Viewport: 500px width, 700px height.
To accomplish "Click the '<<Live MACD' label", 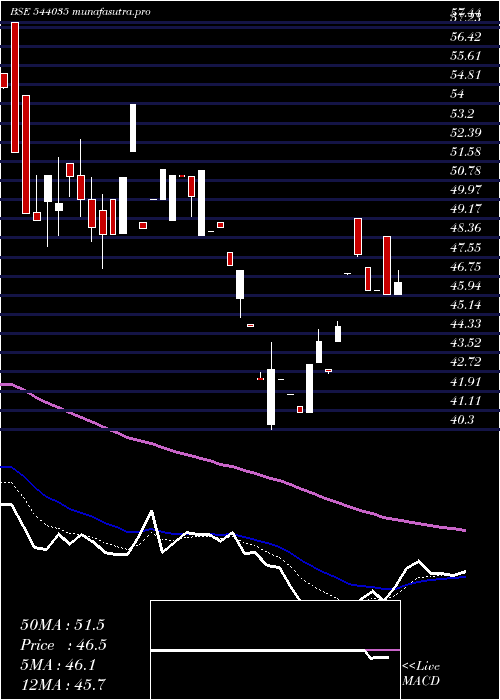I will click(x=421, y=674).
